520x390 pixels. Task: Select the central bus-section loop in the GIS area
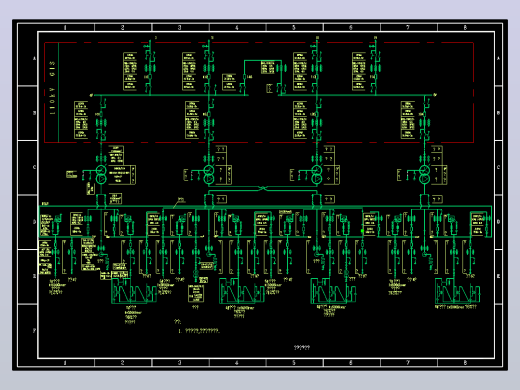click(263, 77)
